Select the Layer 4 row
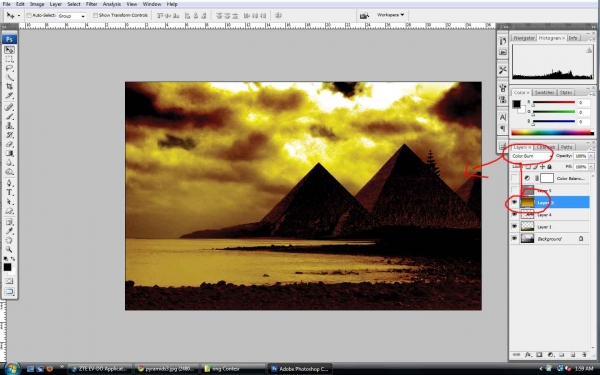Viewport: 600px width, 375px height. click(549, 215)
